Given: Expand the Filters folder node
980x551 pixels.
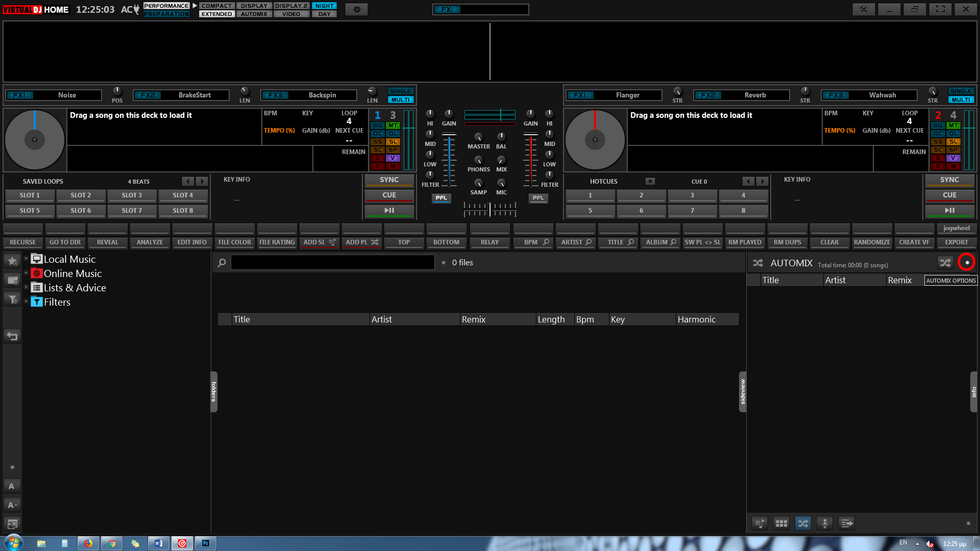Looking at the screenshot, I should (26, 302).
